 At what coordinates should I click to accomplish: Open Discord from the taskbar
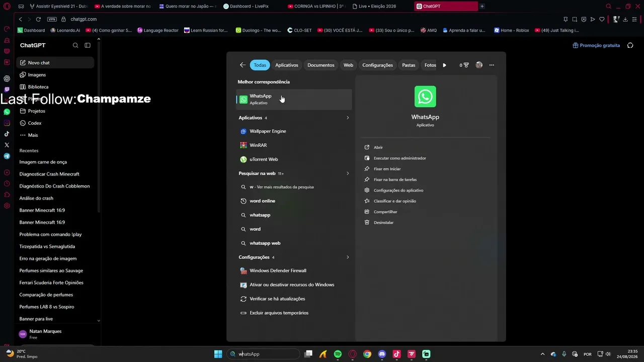tap(382, 354)
